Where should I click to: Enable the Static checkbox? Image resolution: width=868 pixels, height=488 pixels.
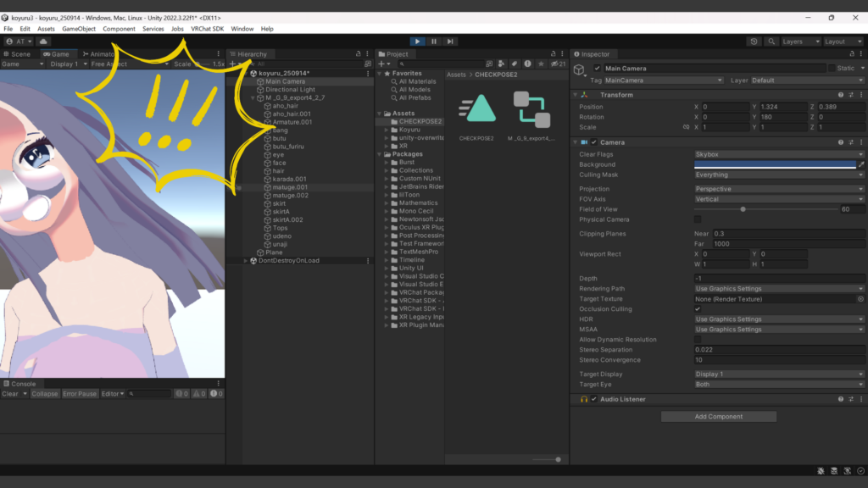[831, 68]
